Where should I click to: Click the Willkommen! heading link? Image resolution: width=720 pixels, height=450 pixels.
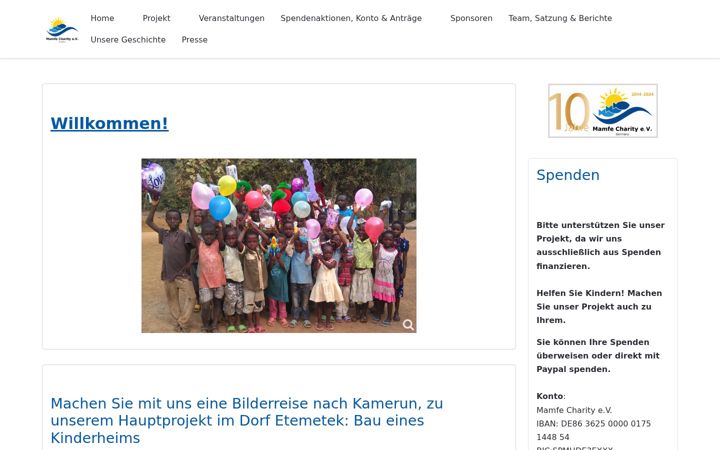point(109,124)
